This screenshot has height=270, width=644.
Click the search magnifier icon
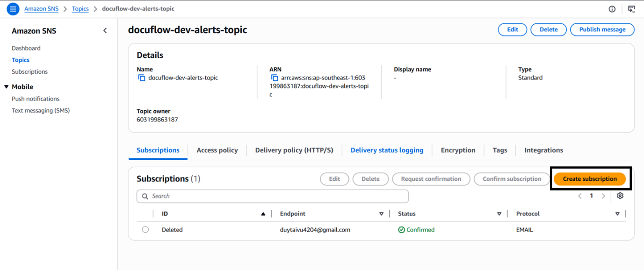coord(145,196)
